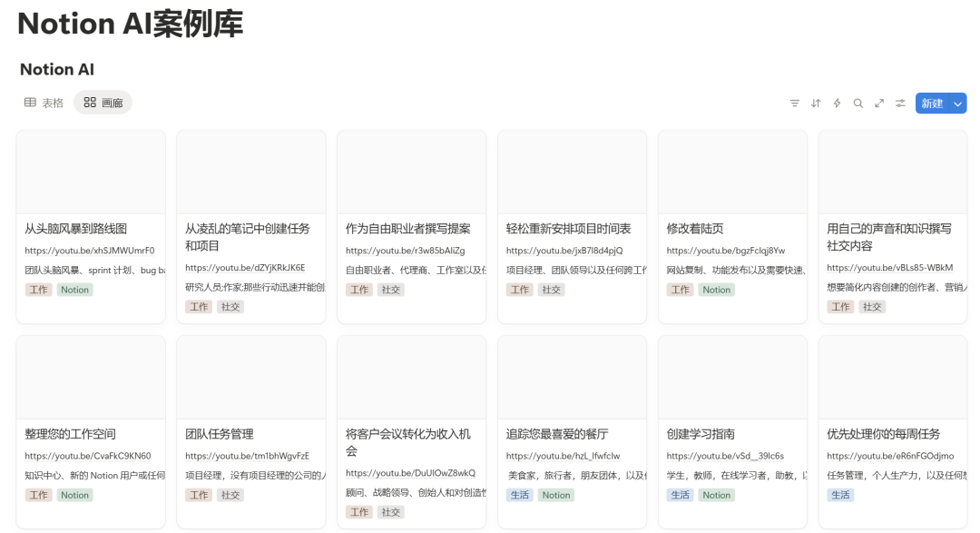980x533 pixels.
Task: Click cover thumbnail of 团队任务管理 card
Action: (251, 377)
